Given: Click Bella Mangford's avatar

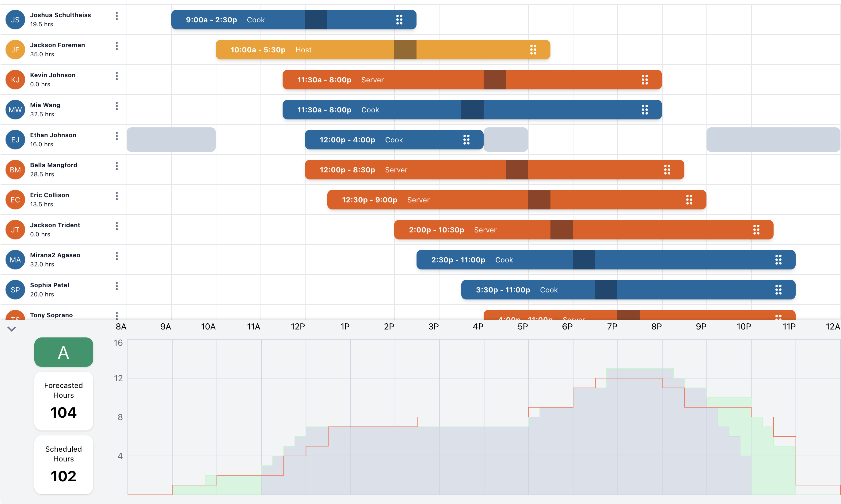Looking at the screenshot, I should [15, 169].
